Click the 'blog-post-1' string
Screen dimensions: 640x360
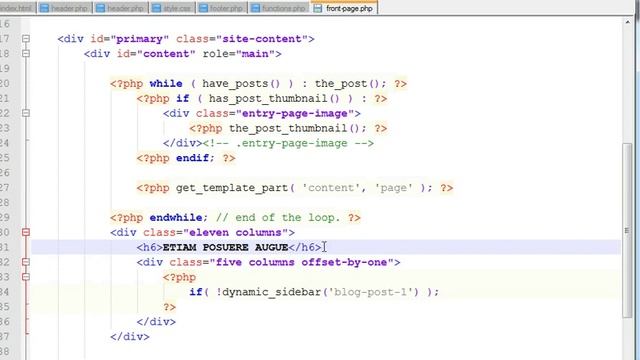click(x=371, y=292)
